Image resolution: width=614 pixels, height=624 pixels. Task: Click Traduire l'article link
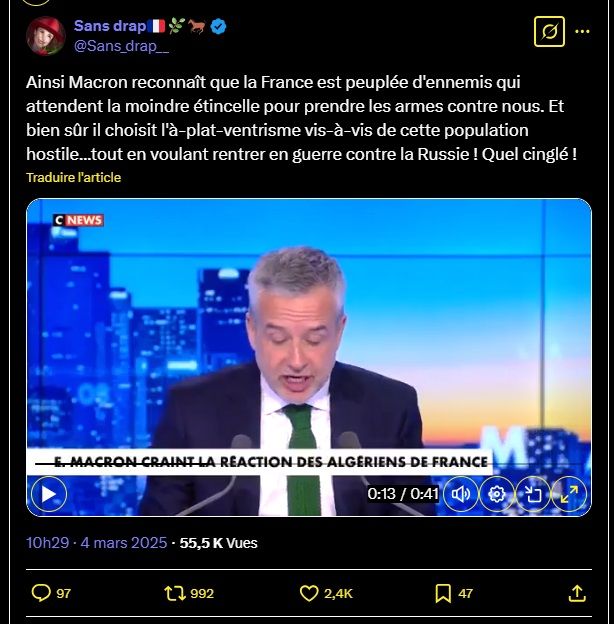(74, 177)
